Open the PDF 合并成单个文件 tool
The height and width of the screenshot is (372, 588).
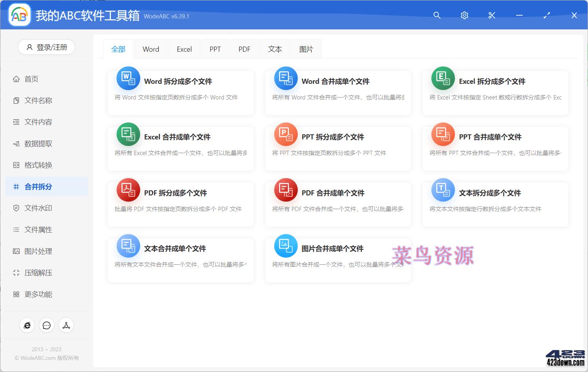click(338, 204)
